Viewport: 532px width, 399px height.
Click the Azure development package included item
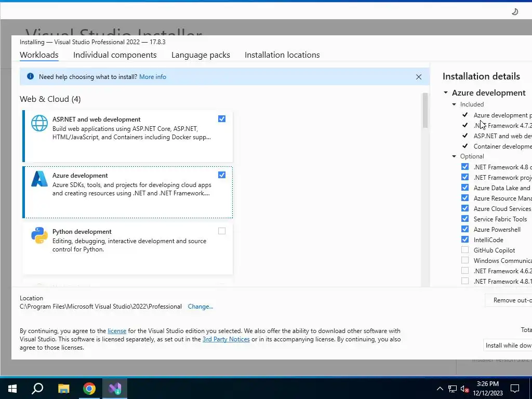(502, 115)
